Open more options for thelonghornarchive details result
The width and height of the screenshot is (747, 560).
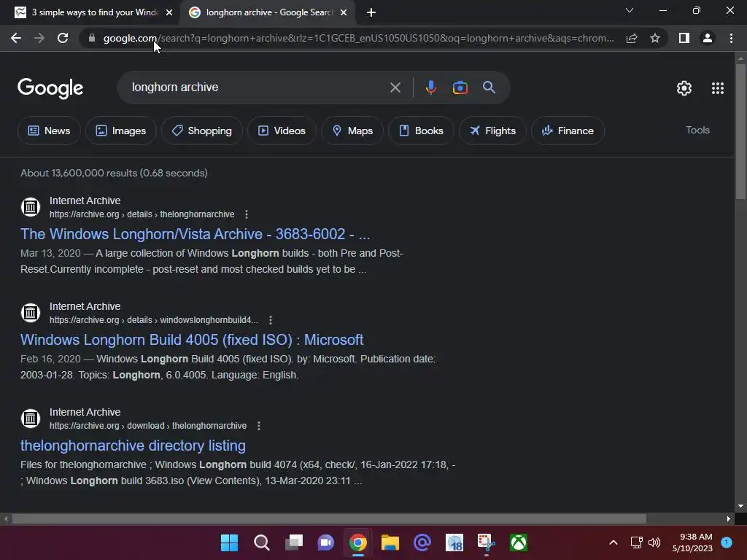coord(247,214)
